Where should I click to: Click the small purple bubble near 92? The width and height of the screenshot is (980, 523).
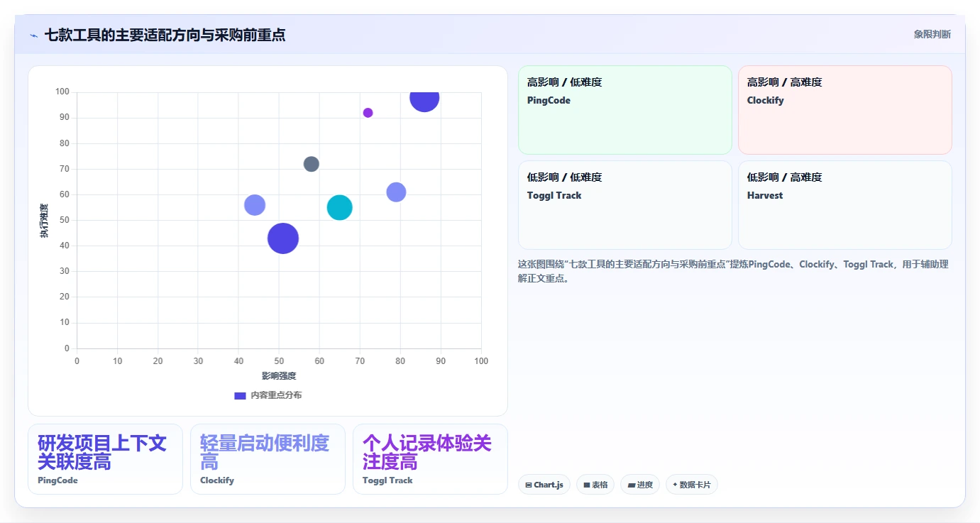(x=368, y=113)
